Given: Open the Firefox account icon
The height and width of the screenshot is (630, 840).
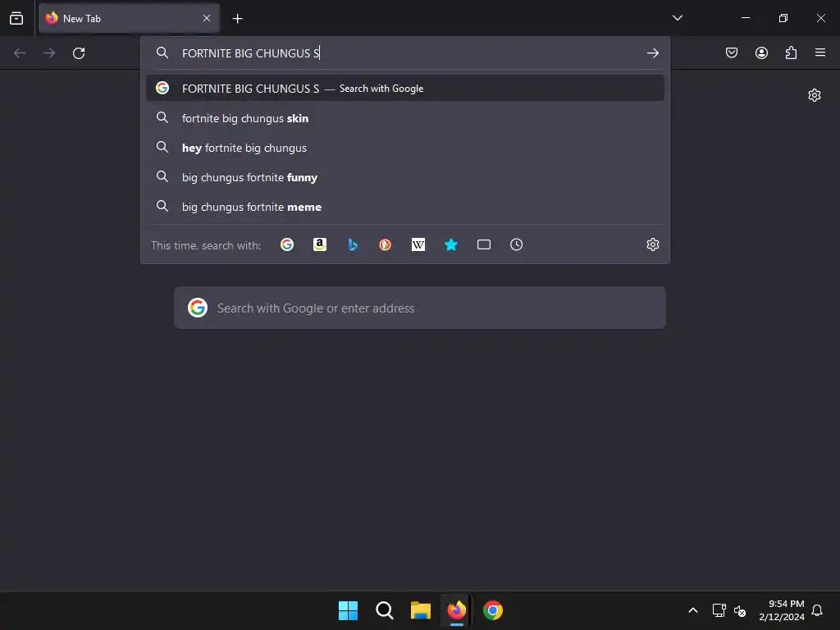Looking at the screenshot, I should (761, 52).
